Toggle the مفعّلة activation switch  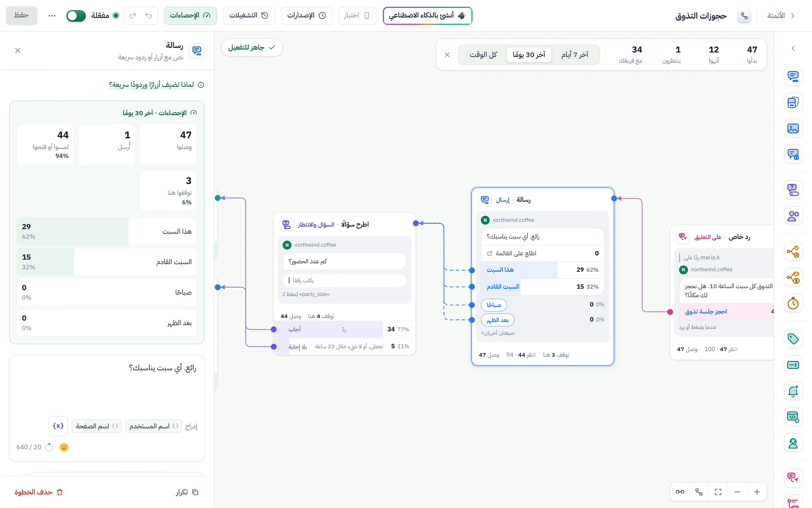click(x=76, y=16)
